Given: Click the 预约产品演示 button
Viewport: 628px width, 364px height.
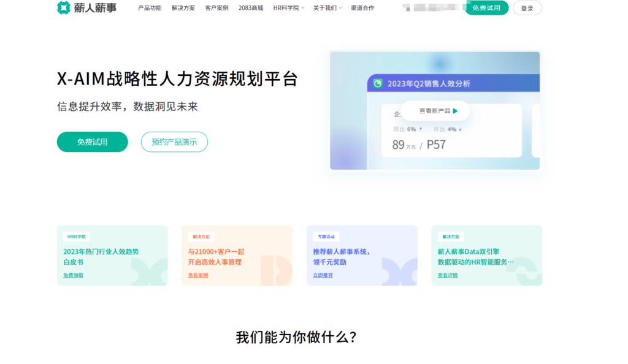Looking at the screenshot, I should pyautogui.click(x=174, y=142).
